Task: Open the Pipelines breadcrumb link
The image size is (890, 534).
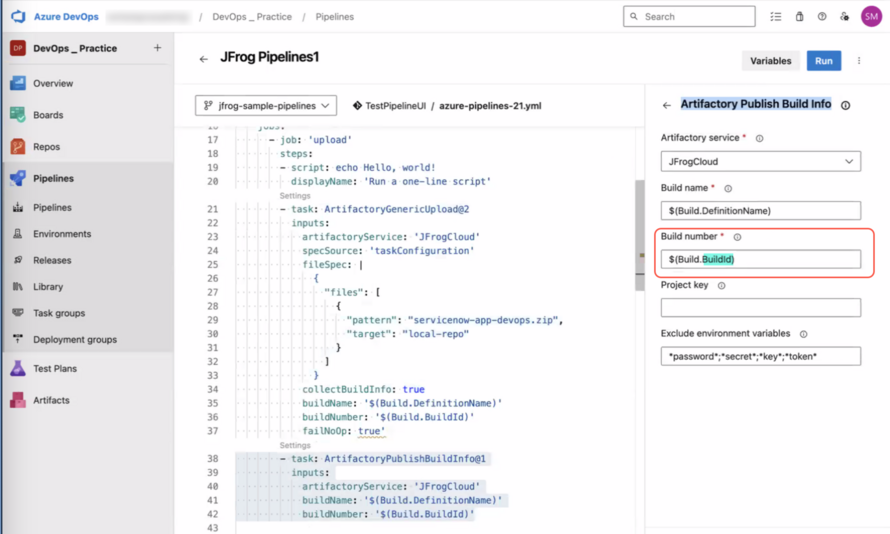Action: point(334,16)
